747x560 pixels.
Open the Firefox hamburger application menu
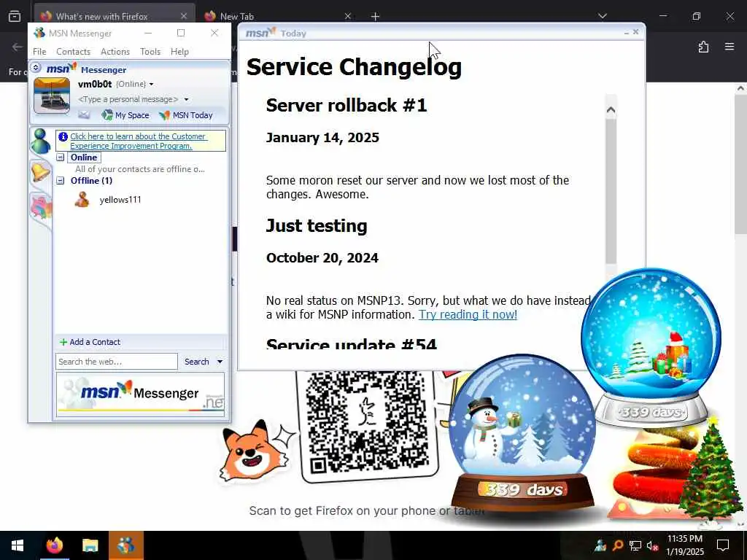point(729,47)
